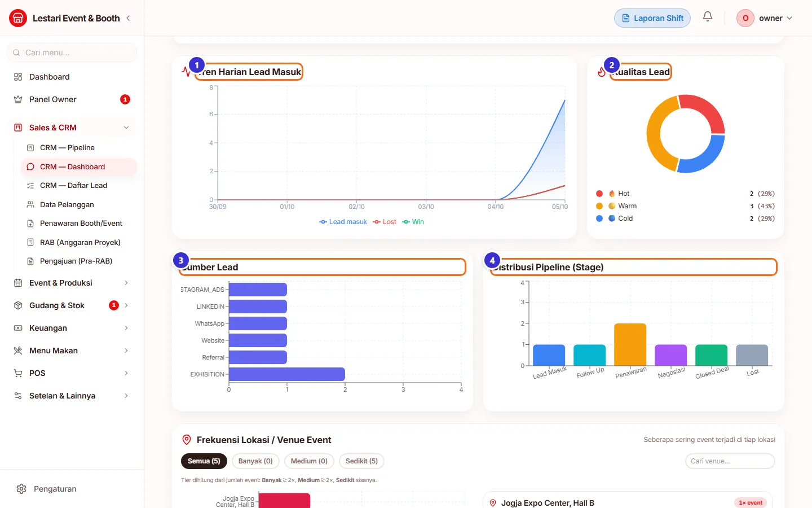Screen dimensions: 812x508
Task: Toggle the Lost legend series
Action: (x=385, y=222)
